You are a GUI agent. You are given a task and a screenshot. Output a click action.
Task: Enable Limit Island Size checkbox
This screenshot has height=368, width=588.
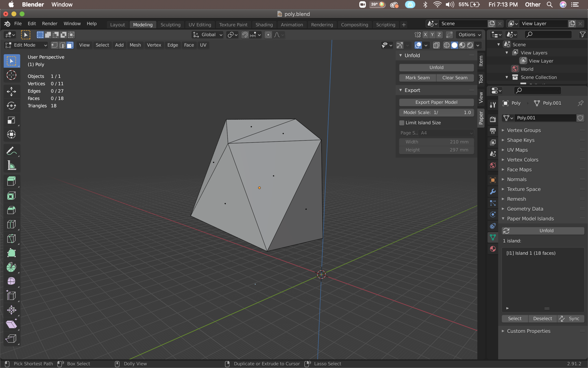tap(402, 123)
